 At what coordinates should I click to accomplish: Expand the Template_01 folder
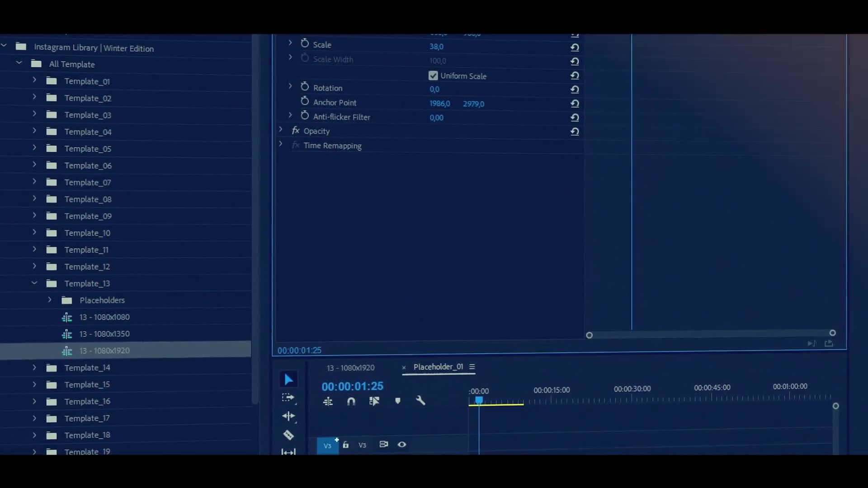(34, 80)
